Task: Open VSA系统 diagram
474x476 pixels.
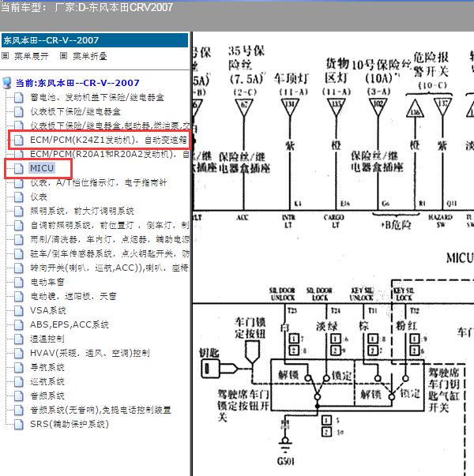Action: click(x=48, y=310)
